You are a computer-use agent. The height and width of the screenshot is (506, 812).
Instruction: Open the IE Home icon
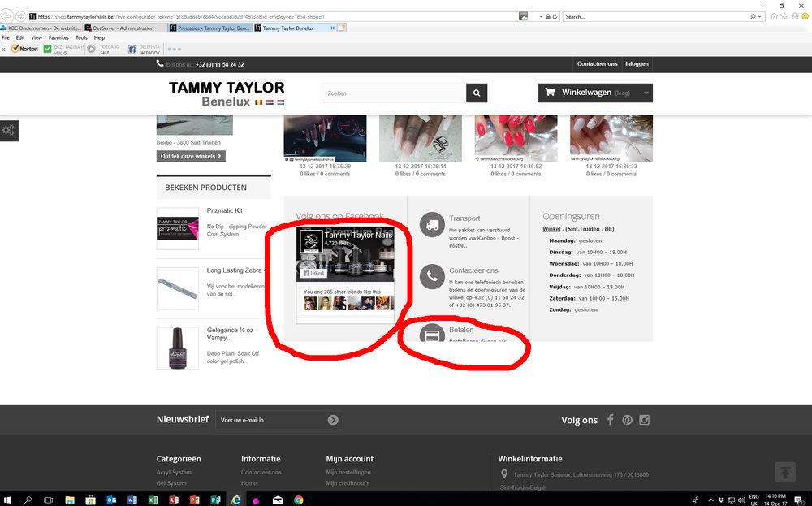point(774,16)
